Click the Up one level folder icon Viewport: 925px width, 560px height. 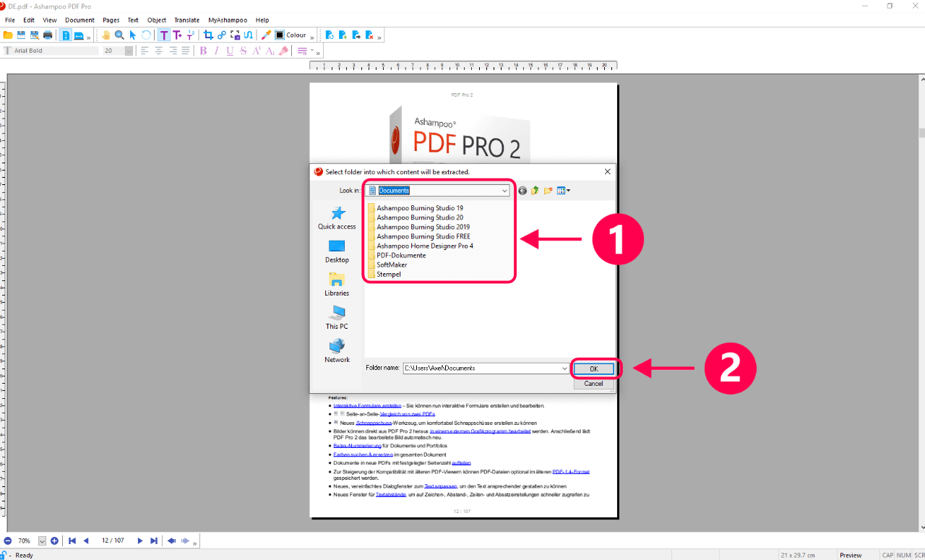535,191
